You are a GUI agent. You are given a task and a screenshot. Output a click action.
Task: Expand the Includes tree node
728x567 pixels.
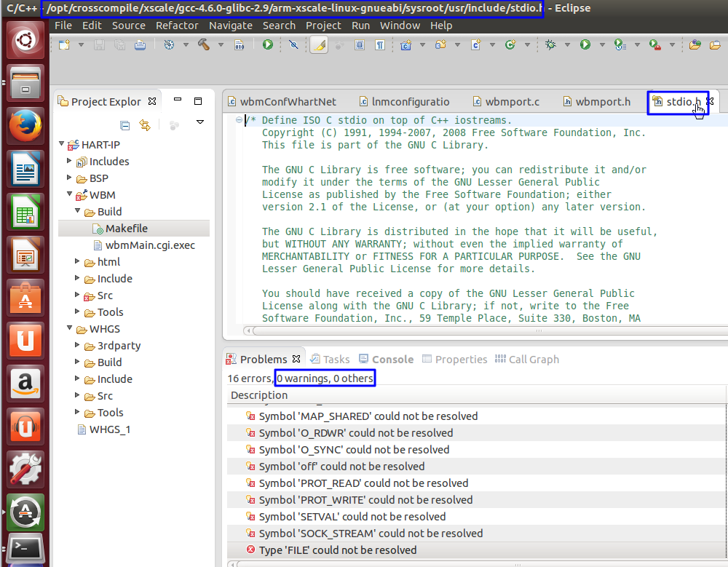tap(69, 161)
